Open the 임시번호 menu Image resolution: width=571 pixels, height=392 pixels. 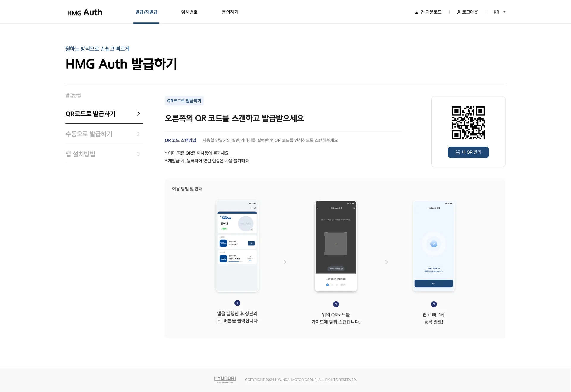coord(189,12)
